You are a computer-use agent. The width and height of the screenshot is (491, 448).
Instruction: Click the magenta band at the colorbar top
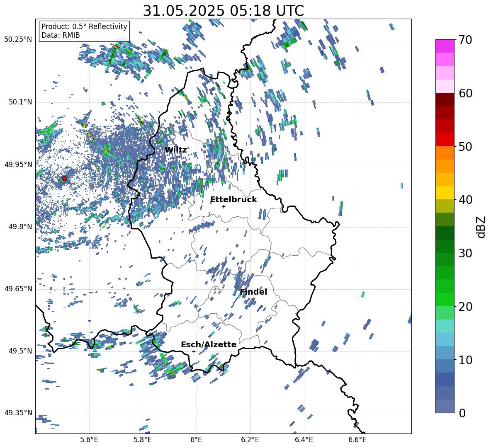(x=445, y=46)
